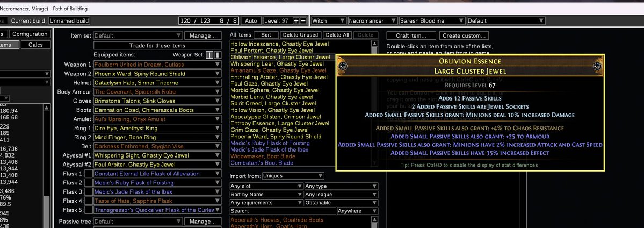
Task: Open Amulet slot Aul's Uprising dropdown
Action: click(x=157, y=119)
